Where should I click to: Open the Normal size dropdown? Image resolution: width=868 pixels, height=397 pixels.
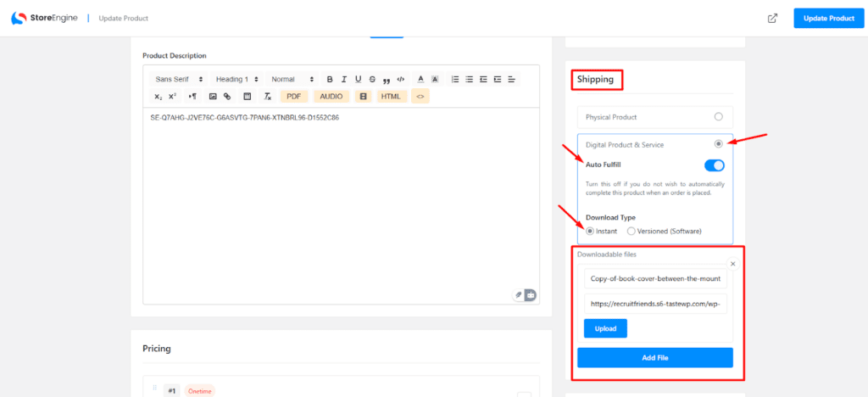tap(292, 79)
